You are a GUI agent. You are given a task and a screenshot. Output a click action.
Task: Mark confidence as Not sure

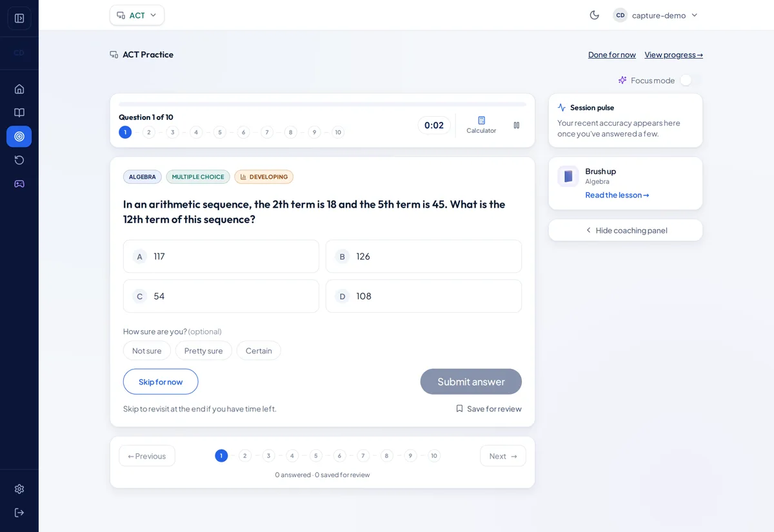click(147, 351)
